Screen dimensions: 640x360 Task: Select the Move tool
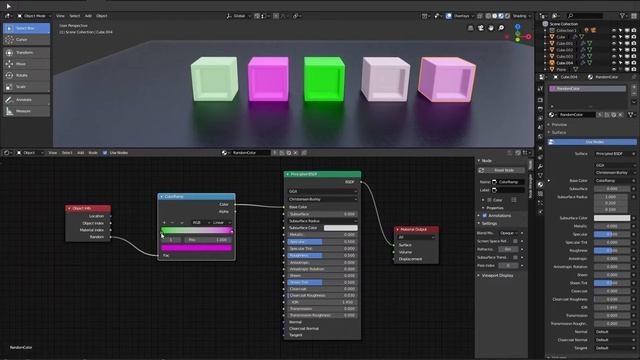click(27, 64)
